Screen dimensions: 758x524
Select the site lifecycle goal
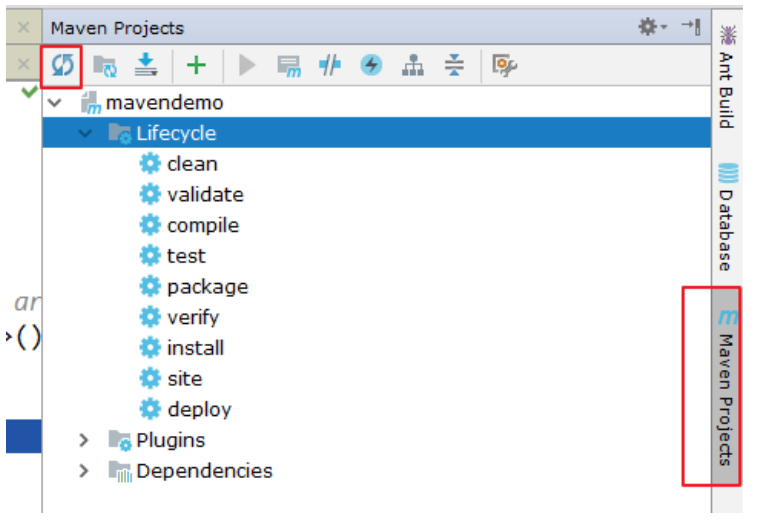click(184, 378)
